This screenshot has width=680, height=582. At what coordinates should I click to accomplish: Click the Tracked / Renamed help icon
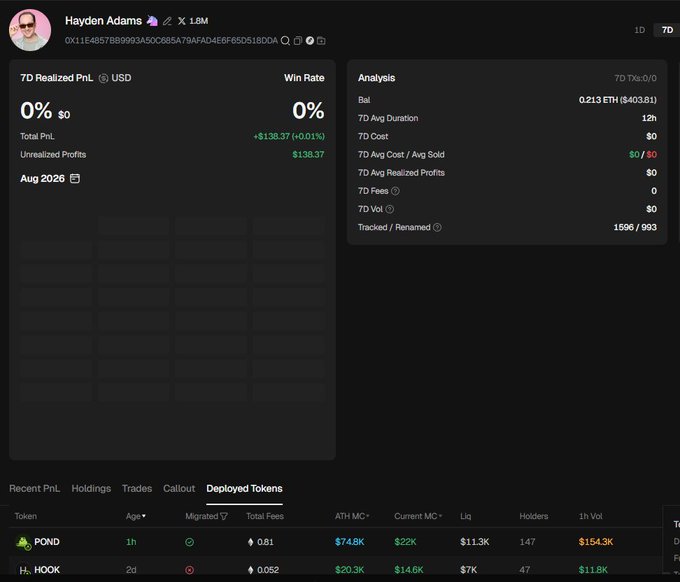[x=437, y=227]
